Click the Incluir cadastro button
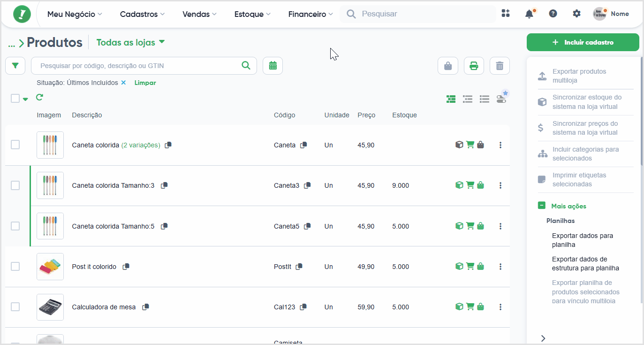 583,42
